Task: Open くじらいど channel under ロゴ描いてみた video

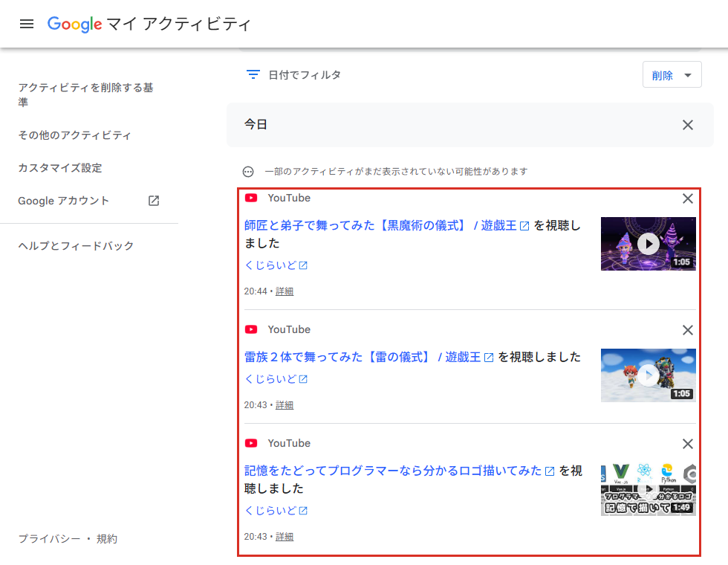Action: 276,511
